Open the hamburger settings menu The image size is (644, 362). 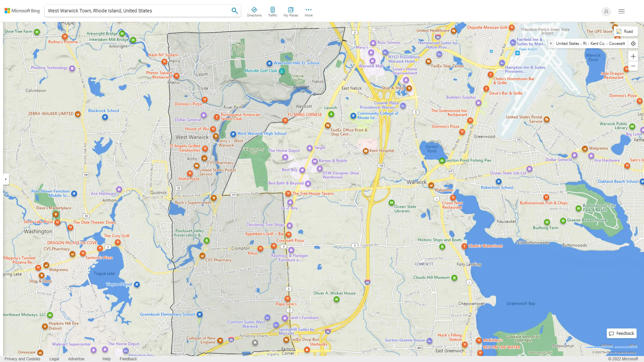pos(622,11)
